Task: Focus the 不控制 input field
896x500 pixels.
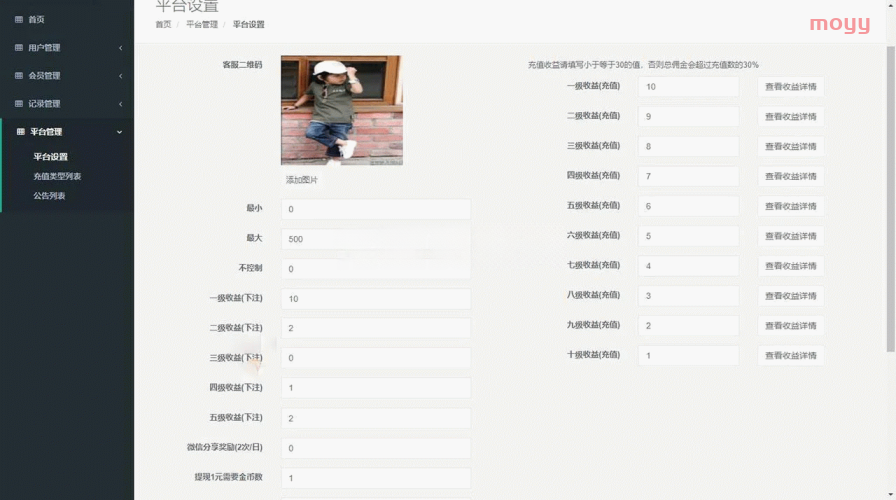Action: coord(376,269)
